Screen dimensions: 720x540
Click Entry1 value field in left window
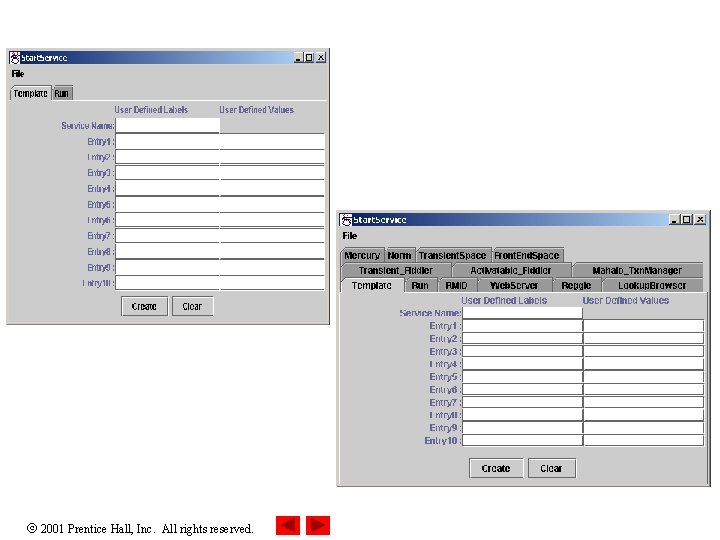click(272, 141)
